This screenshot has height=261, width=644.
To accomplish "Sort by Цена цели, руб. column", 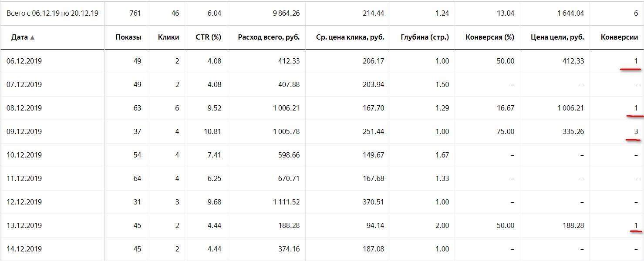I will pos(557,37).
